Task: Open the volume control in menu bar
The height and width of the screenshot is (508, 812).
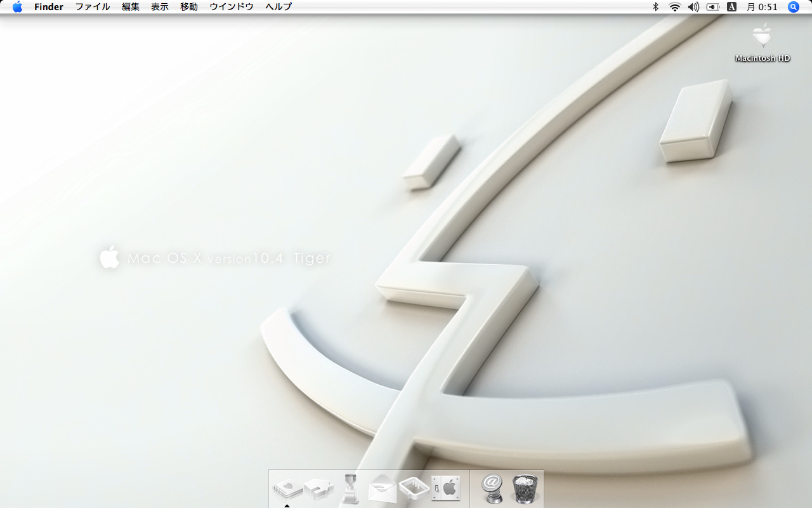Action: (693, 7)
